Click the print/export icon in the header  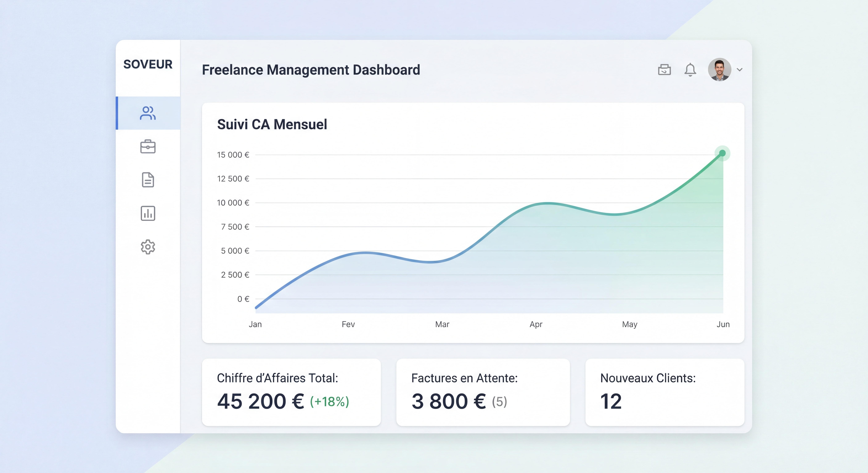664,70
